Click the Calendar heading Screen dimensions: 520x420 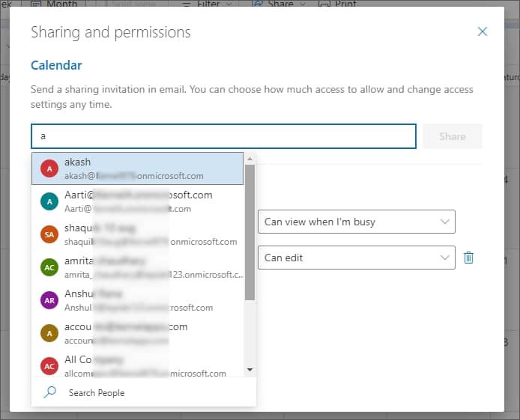(x=56, y=65)
